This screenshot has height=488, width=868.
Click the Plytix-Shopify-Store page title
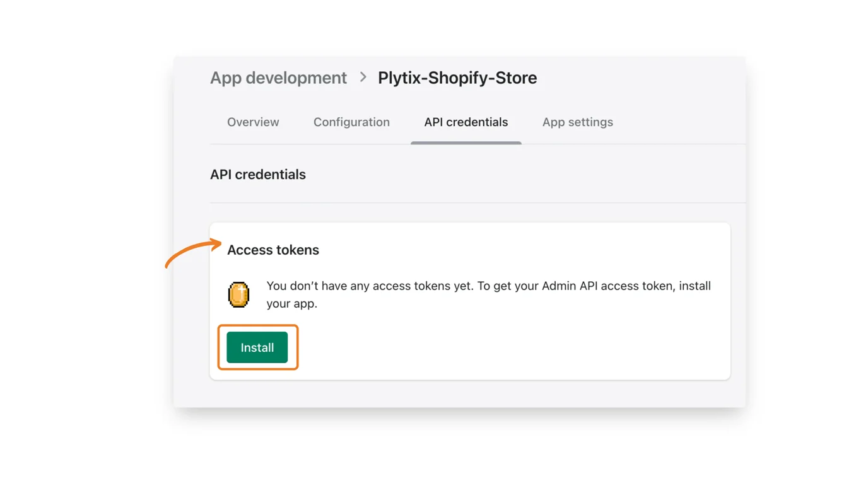coord(457,77)
